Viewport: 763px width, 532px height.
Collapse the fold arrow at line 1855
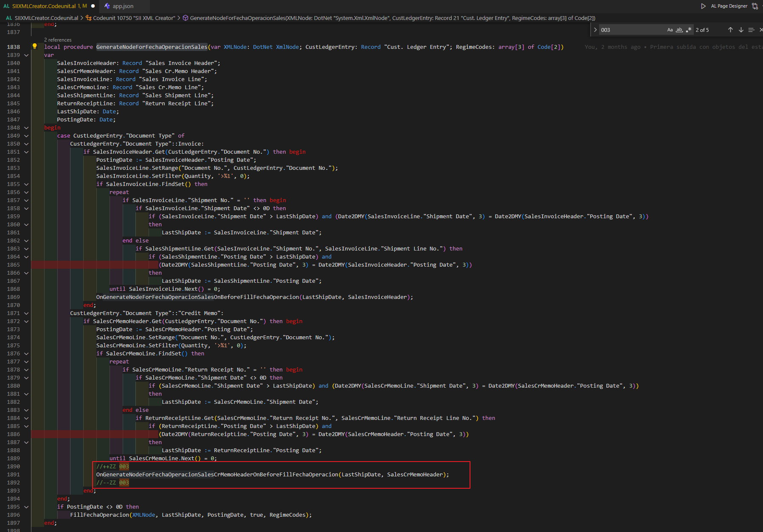(x=26, y=184)
